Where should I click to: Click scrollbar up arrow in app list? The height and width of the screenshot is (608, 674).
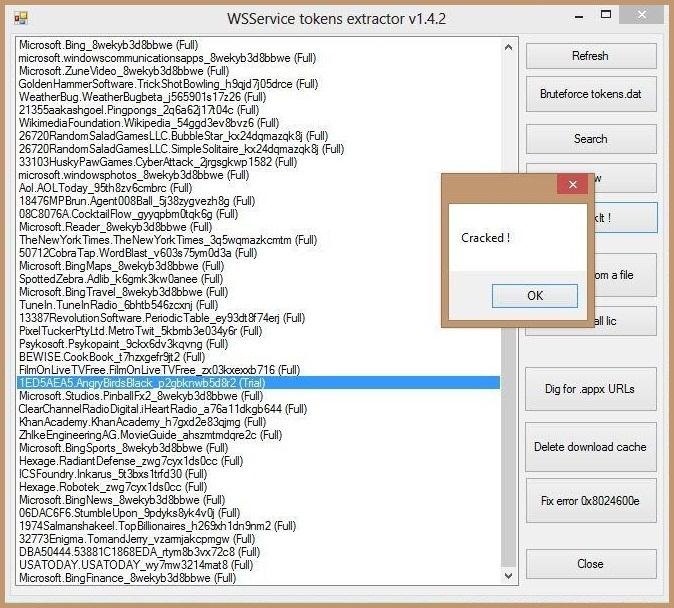tap(509, 47)
